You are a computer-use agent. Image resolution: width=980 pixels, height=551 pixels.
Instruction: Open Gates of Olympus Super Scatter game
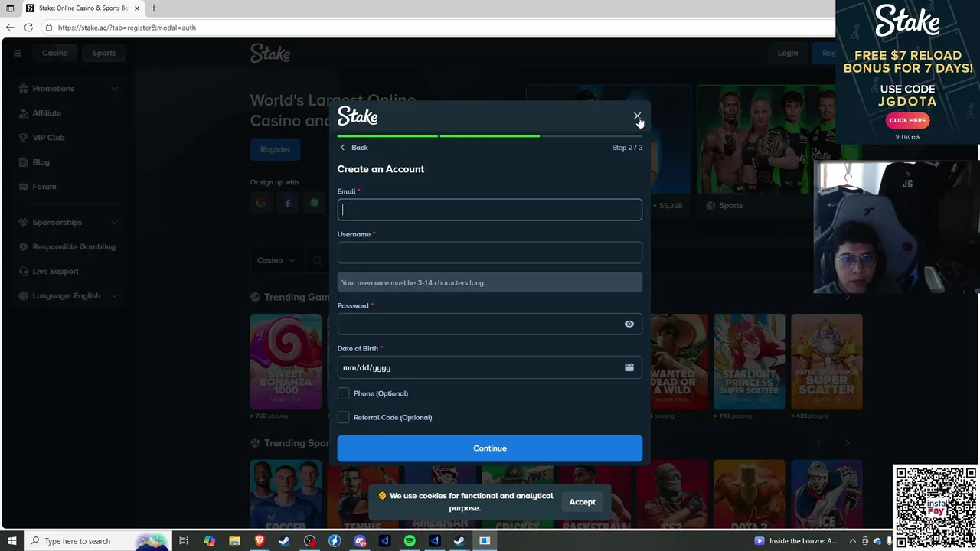point(827,361)
